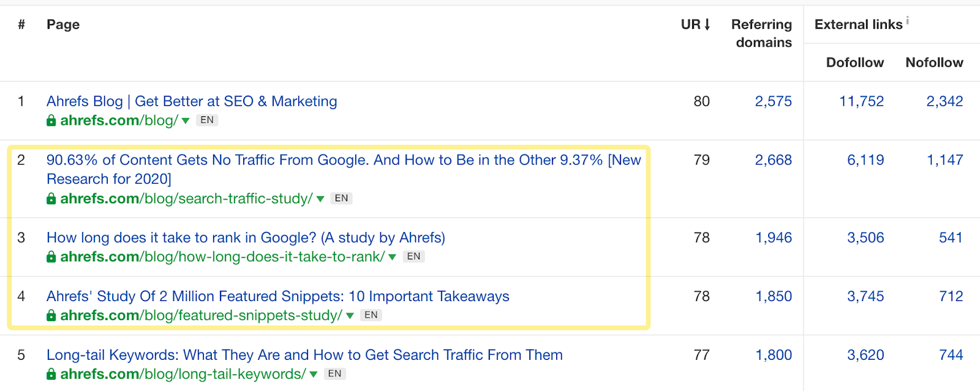Click the lock icon beside ahrefs.com/blog/
Viewport: 980px width, 391px height.
point(51,121)
